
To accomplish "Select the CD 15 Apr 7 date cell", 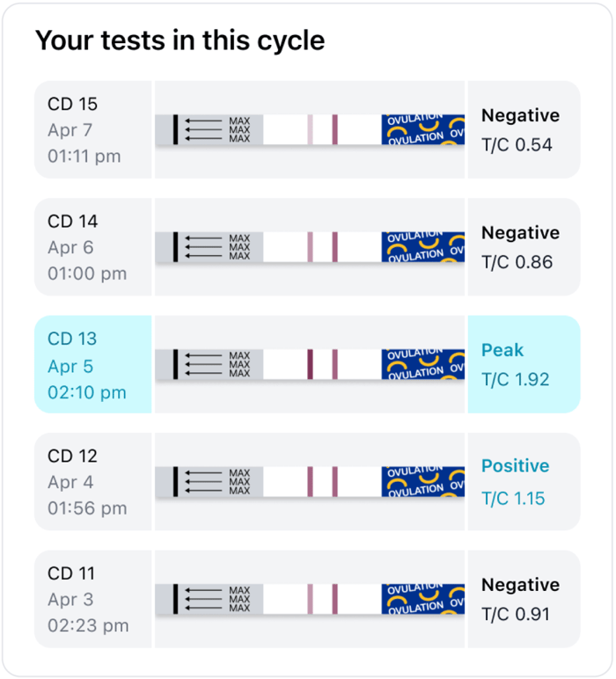I will click(92, 130).
